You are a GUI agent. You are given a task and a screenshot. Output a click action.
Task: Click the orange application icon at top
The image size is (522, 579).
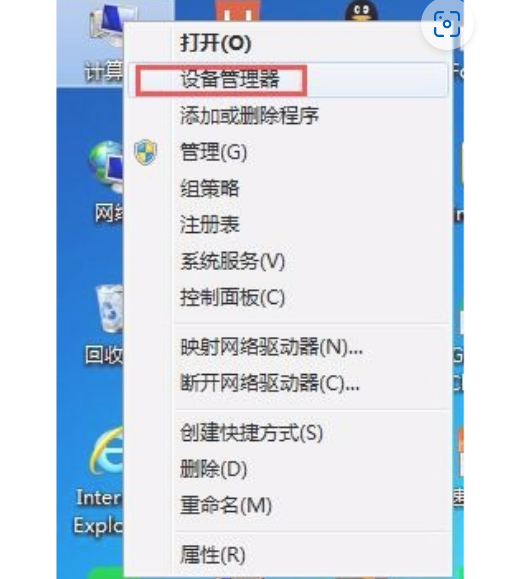[238, 11]
